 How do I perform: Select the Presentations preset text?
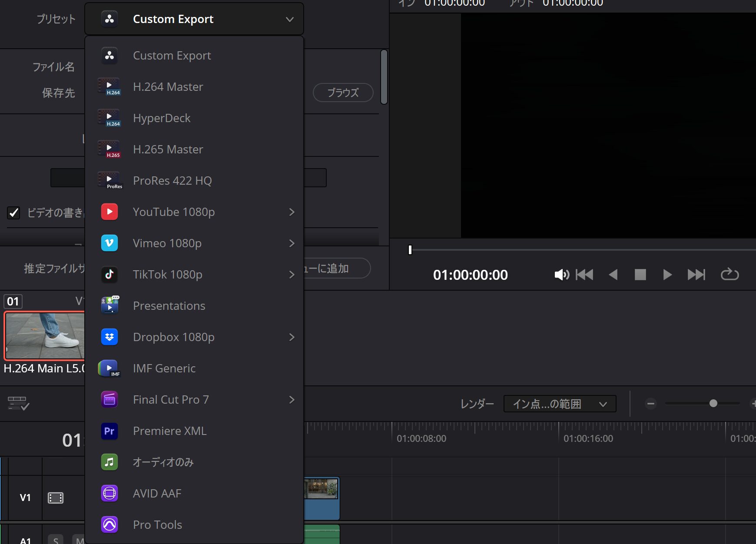169,306
